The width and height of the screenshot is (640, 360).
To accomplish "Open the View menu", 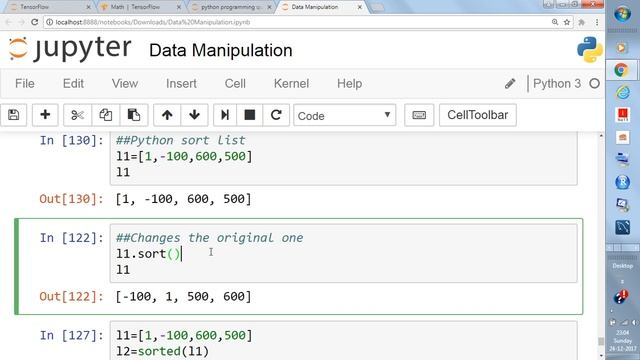I will tap(124, 84).
